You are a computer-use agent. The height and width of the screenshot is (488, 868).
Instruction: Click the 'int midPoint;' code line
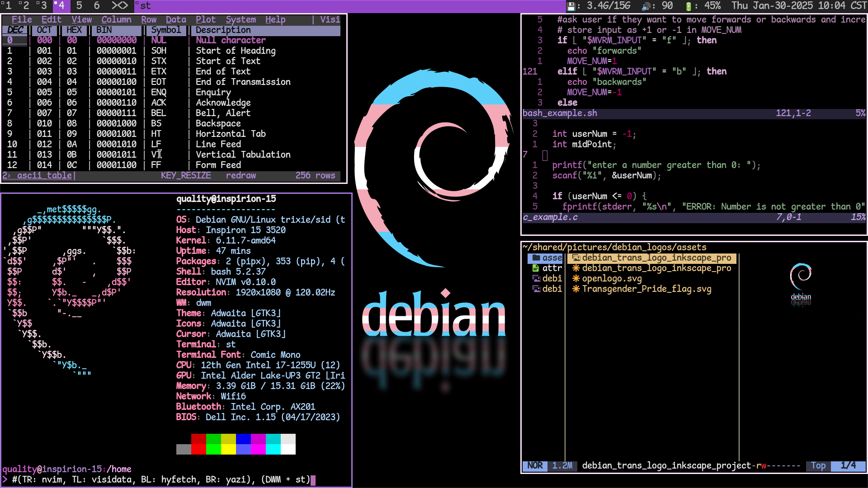[x=584, y=144]
